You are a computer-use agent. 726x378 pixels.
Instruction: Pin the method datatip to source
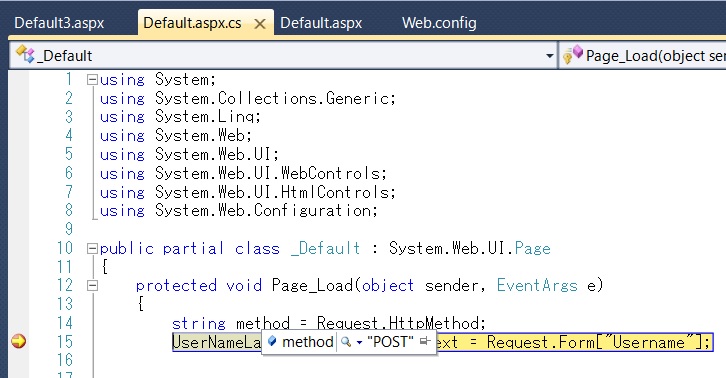coord(425,342)
